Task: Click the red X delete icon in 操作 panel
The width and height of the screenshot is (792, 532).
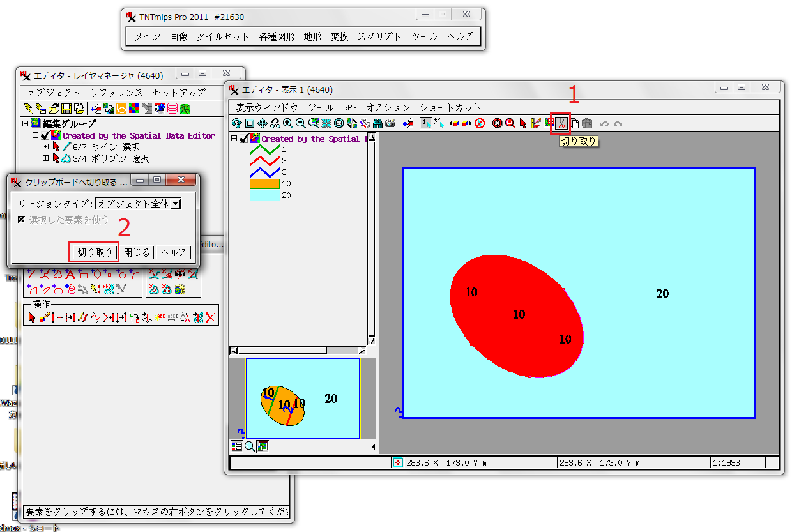Action: pos(210,317)
